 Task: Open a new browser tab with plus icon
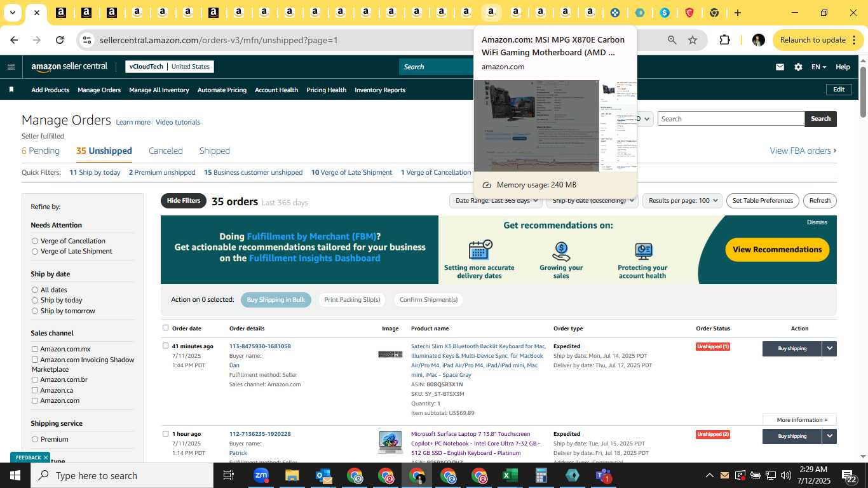(737, 13)
